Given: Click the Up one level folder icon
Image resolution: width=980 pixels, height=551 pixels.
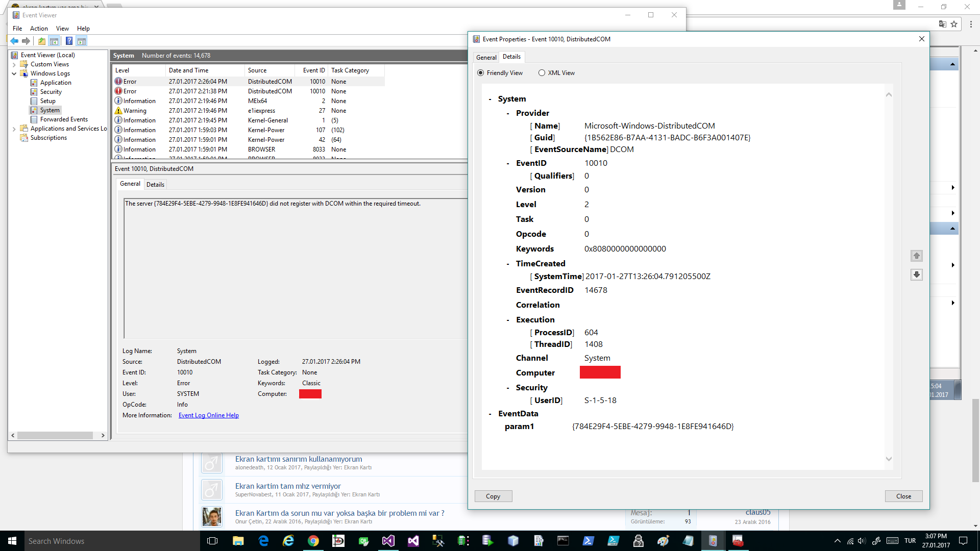Looking at the screenshot, I should point(42,41).
